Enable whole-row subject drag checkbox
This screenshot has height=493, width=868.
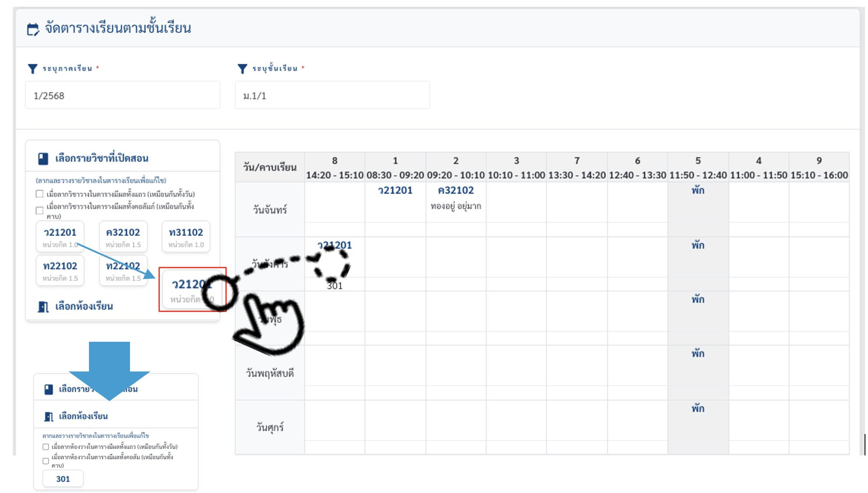point(40,194)
